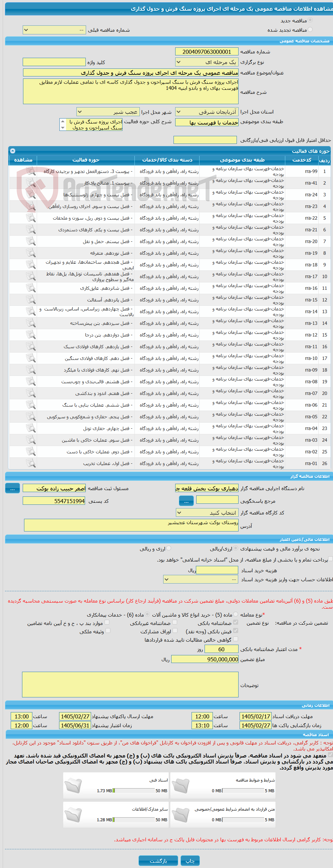Click اسناد فنی size progress bar
The height and width of the screenshot is (868, 333).
pos(134,791)
